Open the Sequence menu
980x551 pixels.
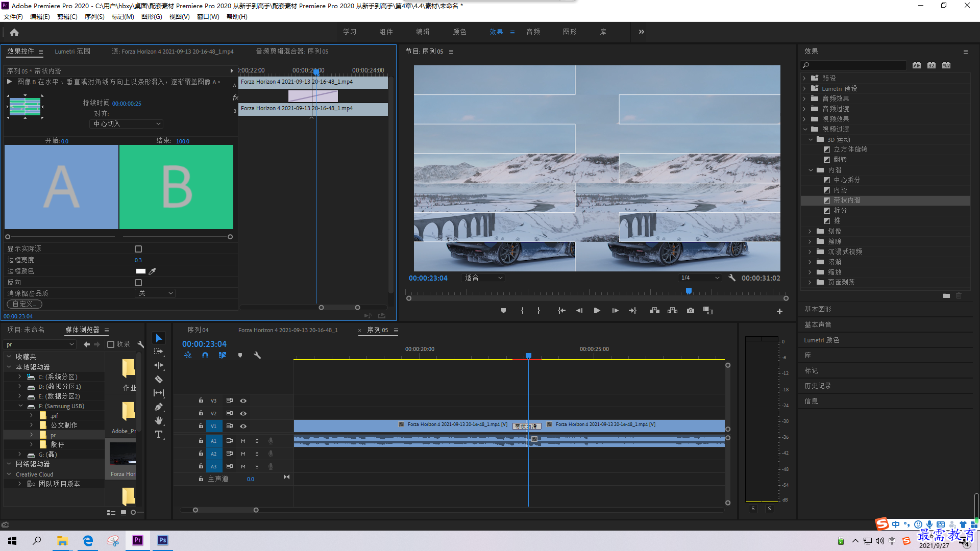pyautogui.click(x=94, y=17)
